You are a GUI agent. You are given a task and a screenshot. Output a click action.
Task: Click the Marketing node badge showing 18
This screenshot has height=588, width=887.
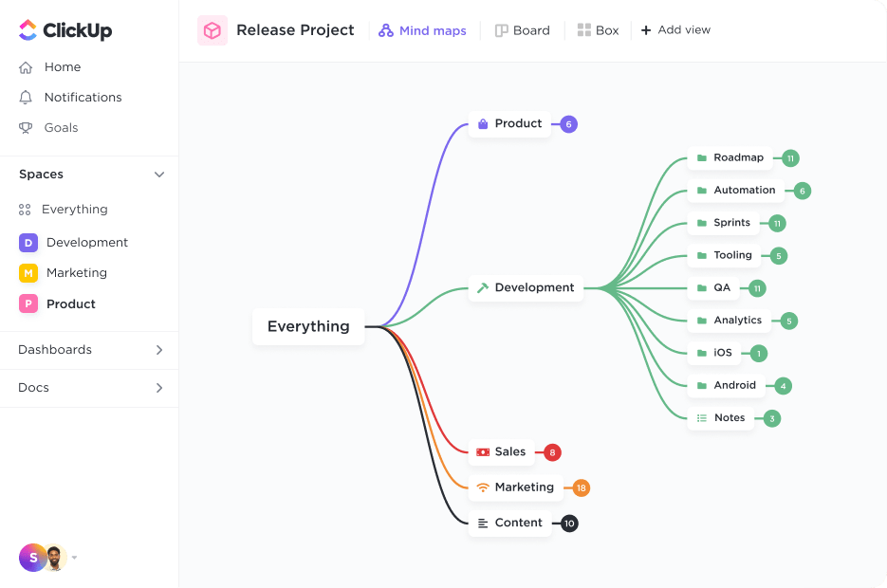[580, 487]
